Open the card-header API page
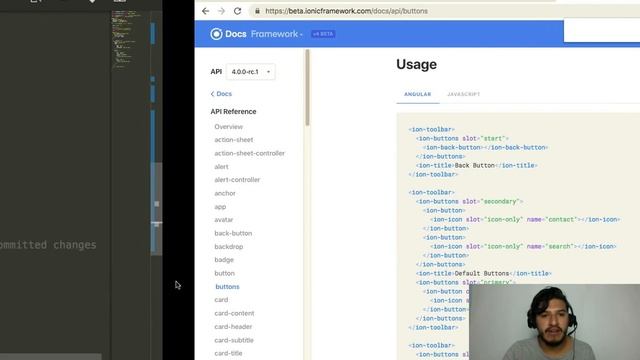The image size is (640, 360). click(233, 327)
